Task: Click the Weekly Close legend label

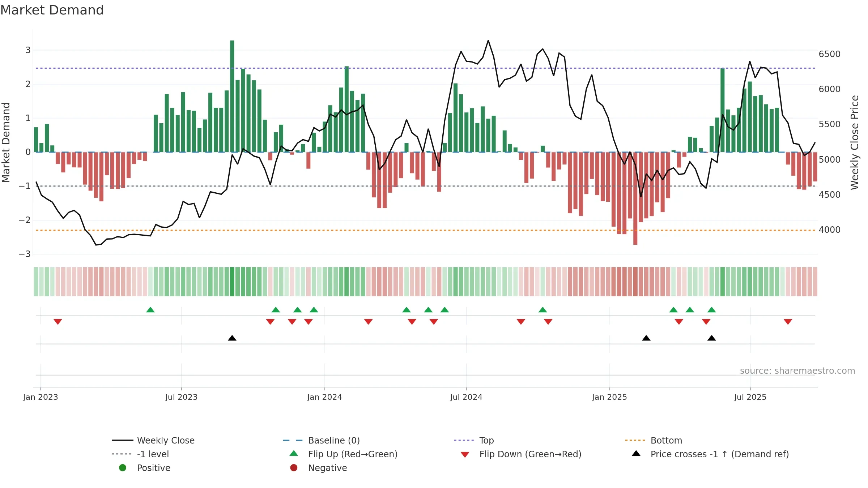Action: 166,441
